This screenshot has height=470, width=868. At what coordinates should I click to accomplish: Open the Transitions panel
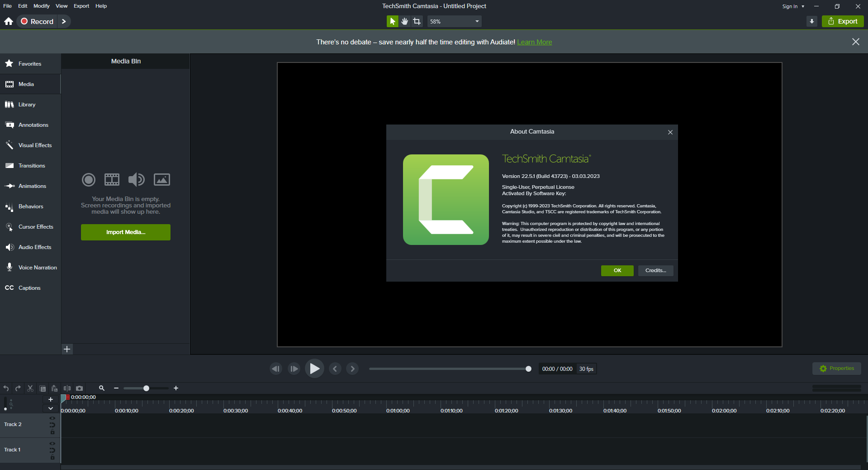click(30, 166)
